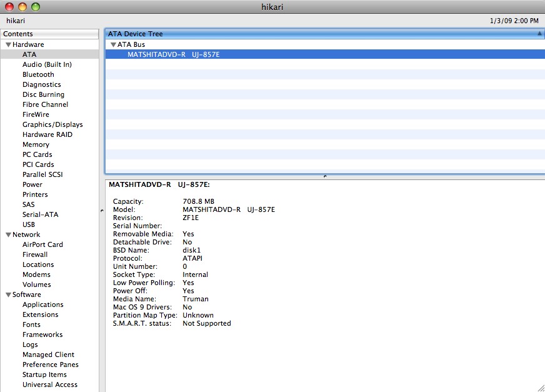The height and width of the screenshot is (392, 545).
Task: Select FireWire in Hardware list
Action: [x=36, y=114]
